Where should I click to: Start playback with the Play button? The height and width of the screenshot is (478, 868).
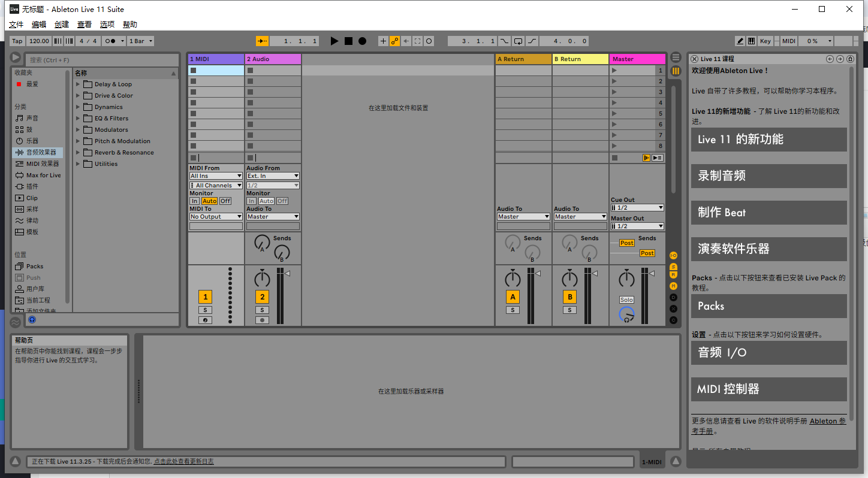[334, 41]
